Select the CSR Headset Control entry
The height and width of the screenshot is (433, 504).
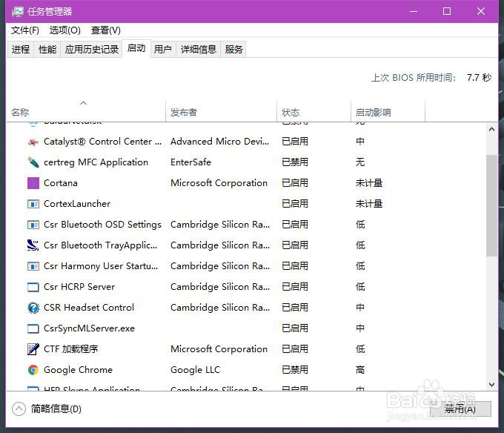(x=89, y=308)
